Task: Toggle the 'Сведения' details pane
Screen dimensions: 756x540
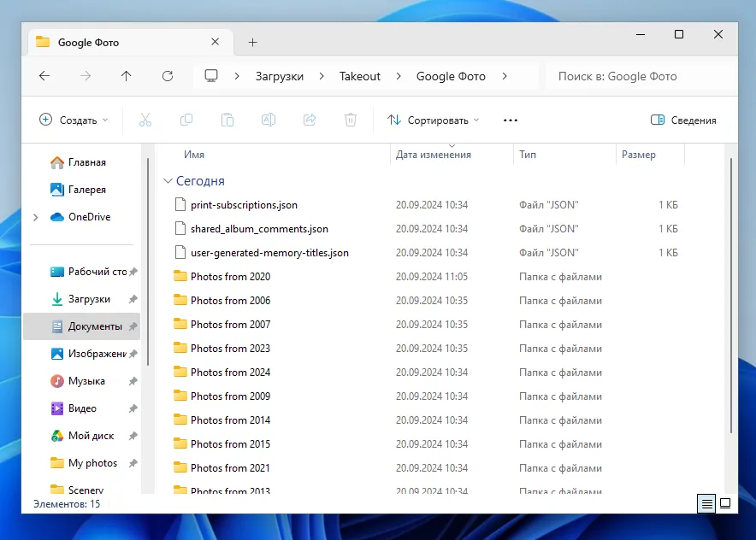Action: (x=683, y=120)
